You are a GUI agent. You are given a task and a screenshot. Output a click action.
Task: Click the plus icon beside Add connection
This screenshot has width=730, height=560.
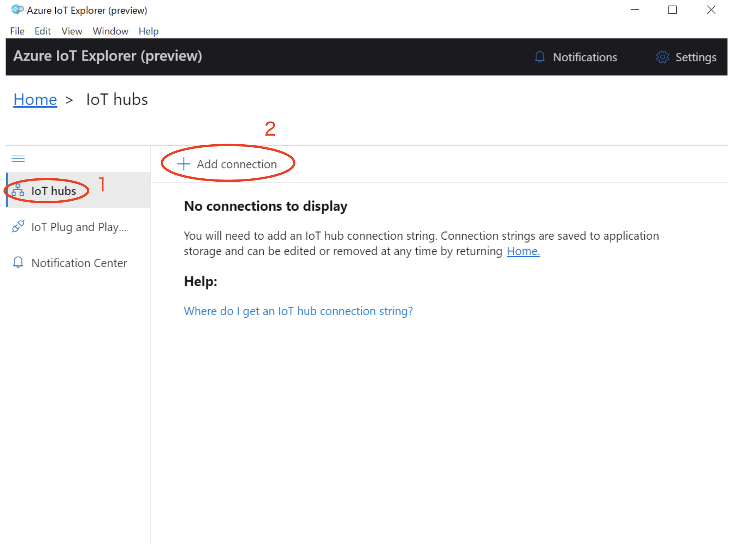coord(184,164)
